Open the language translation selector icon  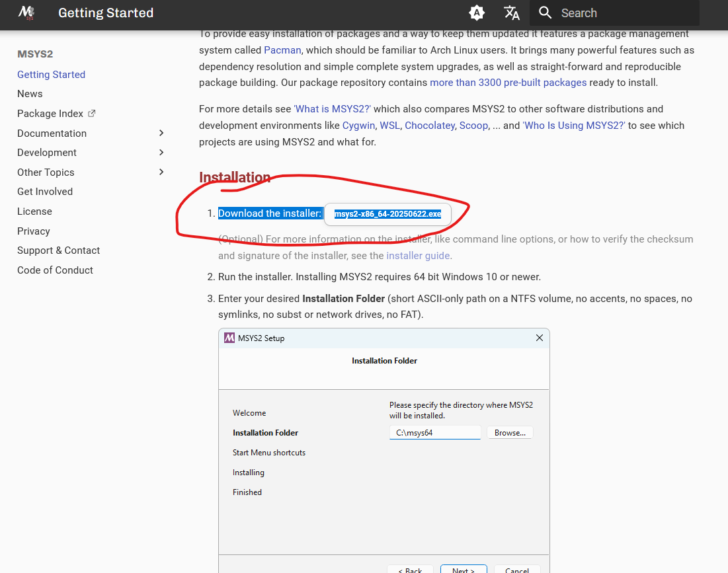pos(512,13)
